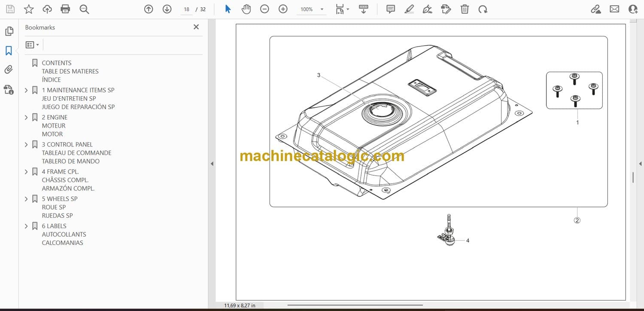Image resolution: width=644 pixels, height=311 pixels.
Task: Open the CONTENTS bookmark
Action: [x=57, y=63]
